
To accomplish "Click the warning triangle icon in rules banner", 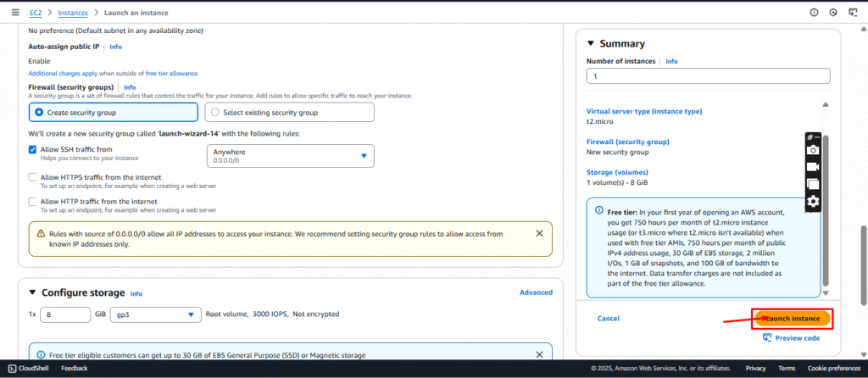I will point(41,234).
